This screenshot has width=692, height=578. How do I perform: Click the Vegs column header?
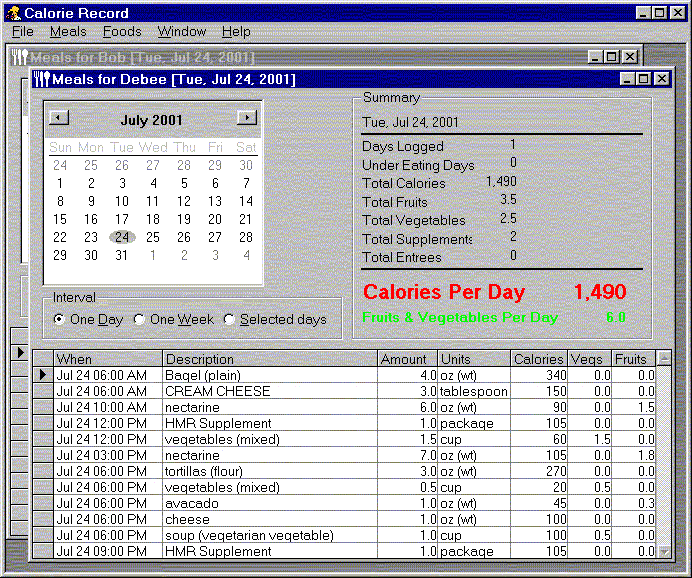coord(589,359)
